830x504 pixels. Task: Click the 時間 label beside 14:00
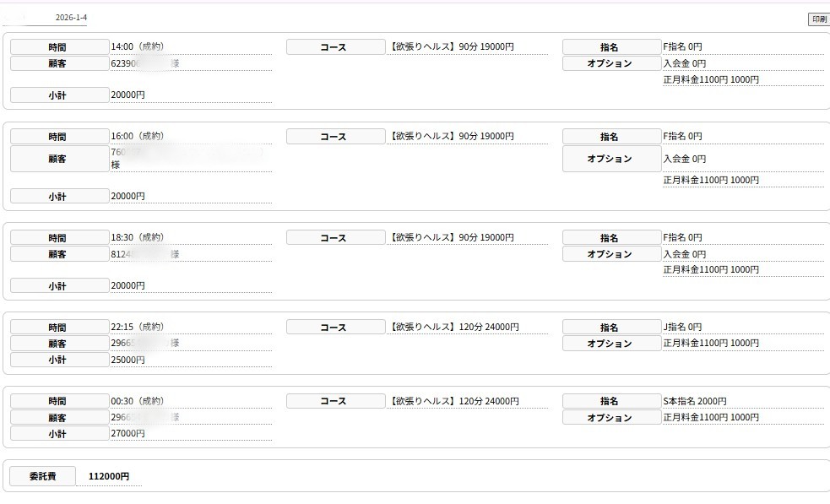tap(58, 47)
